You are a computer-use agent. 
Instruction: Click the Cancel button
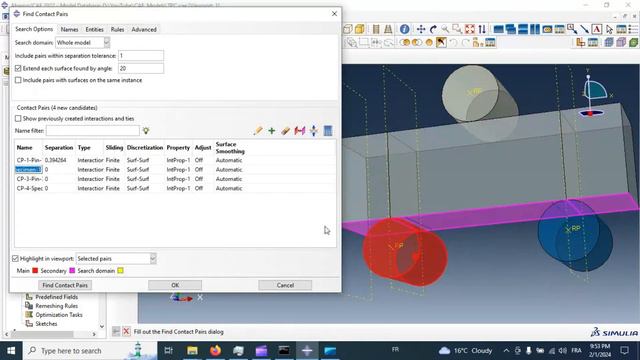tap(285, 285)
